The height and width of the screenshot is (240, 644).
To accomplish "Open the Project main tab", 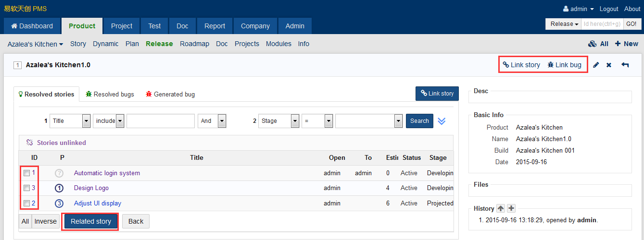I will pyautogui.click(x=121, y=26).
